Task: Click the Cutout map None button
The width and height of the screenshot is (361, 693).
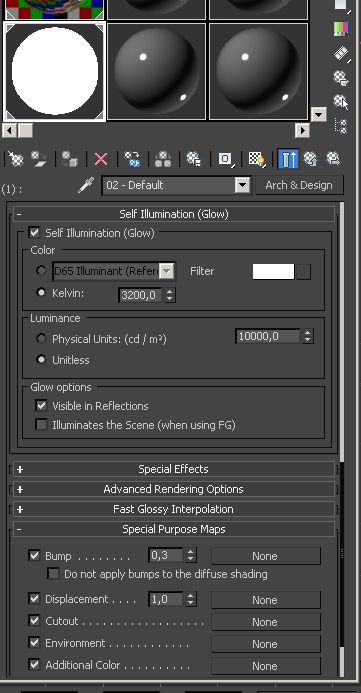Action: point(266,622)
